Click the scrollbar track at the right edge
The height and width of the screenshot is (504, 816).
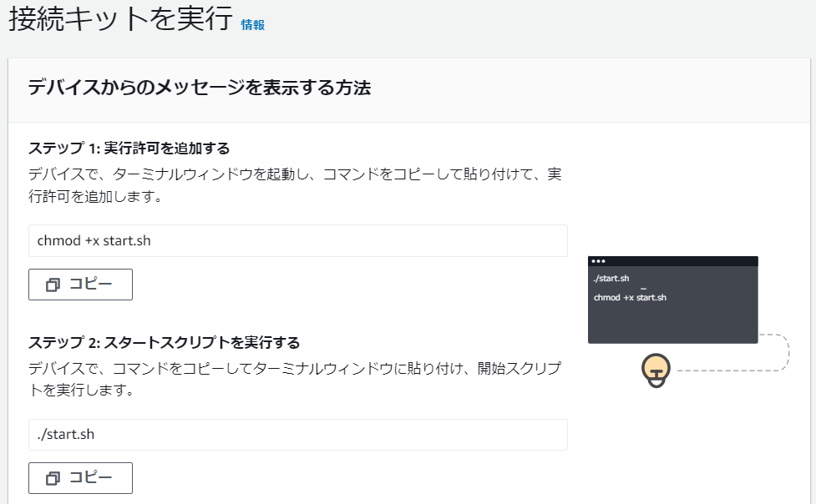click(812, 250)
